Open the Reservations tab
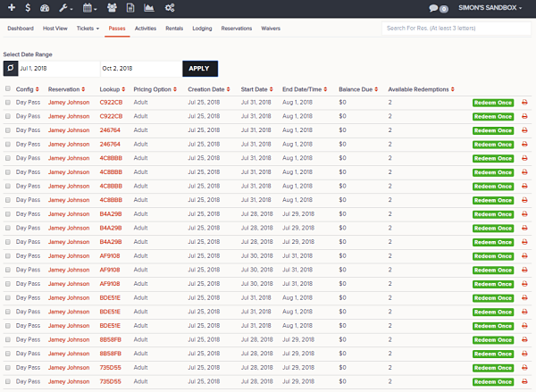The width and height of the screenshot is (536, 392). coord(237,29)
